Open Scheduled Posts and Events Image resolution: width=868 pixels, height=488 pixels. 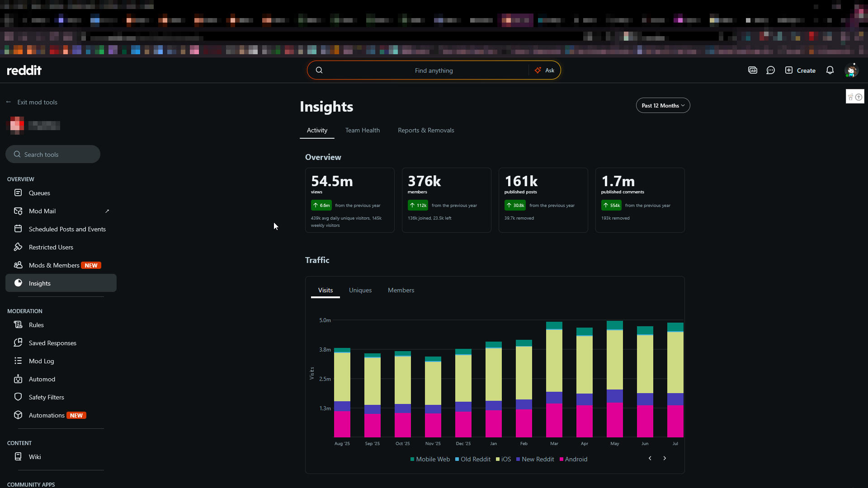click(61, 229)
